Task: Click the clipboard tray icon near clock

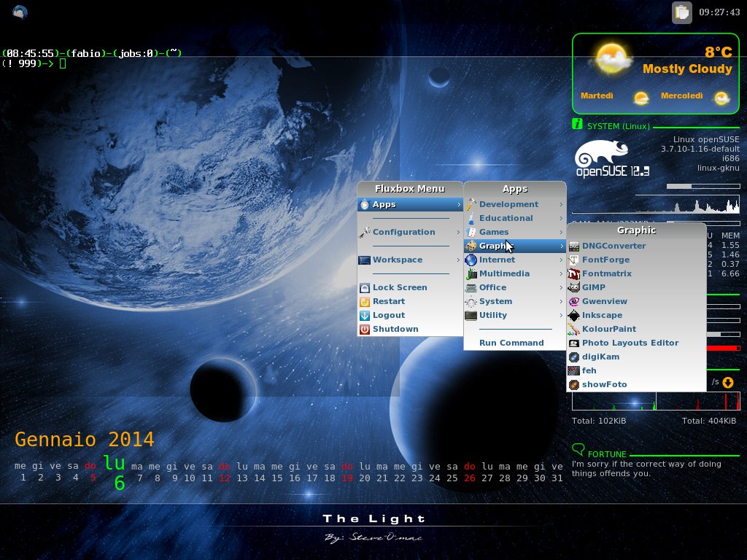Action: (x=682, y=12)
